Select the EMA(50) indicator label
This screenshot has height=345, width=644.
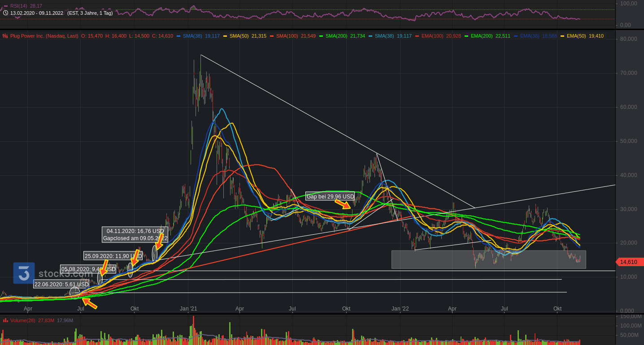coord(577,36)
